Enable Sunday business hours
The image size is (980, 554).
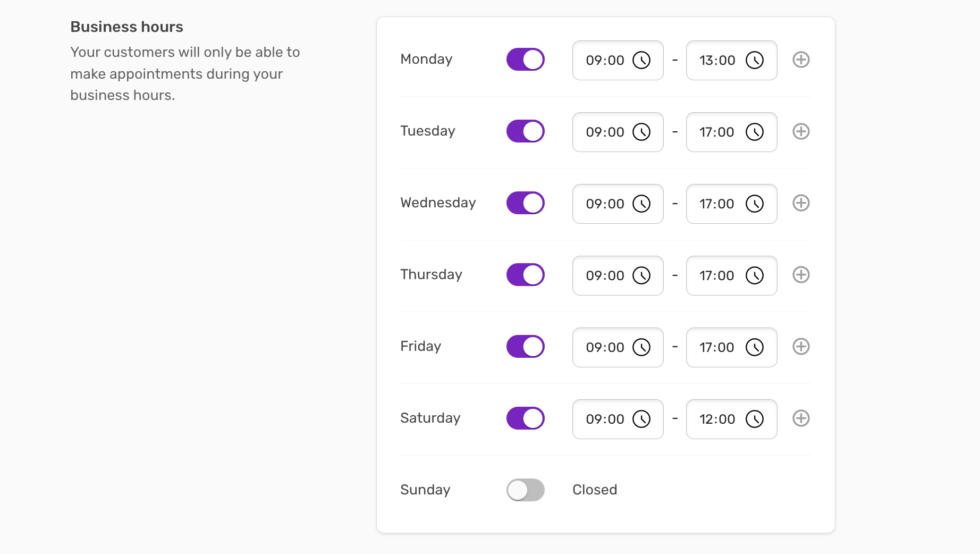point(526,490)
